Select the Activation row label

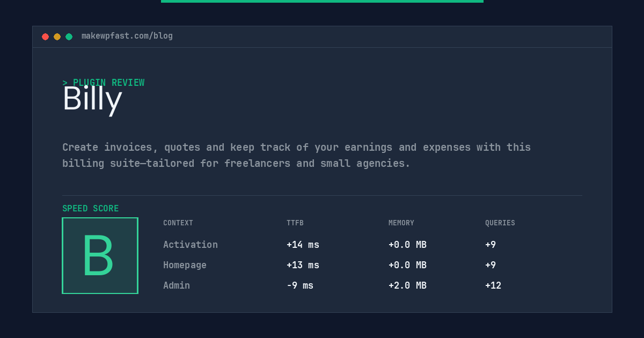(191, 245)
